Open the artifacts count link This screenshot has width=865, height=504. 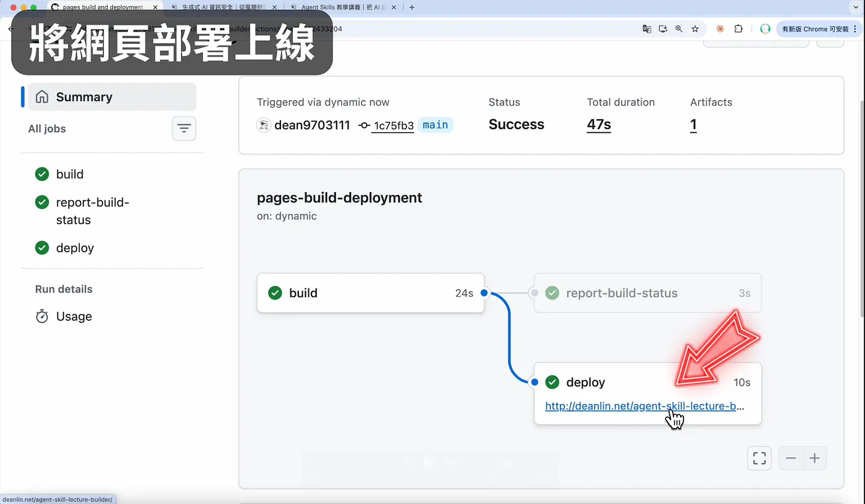click(693, 125)
